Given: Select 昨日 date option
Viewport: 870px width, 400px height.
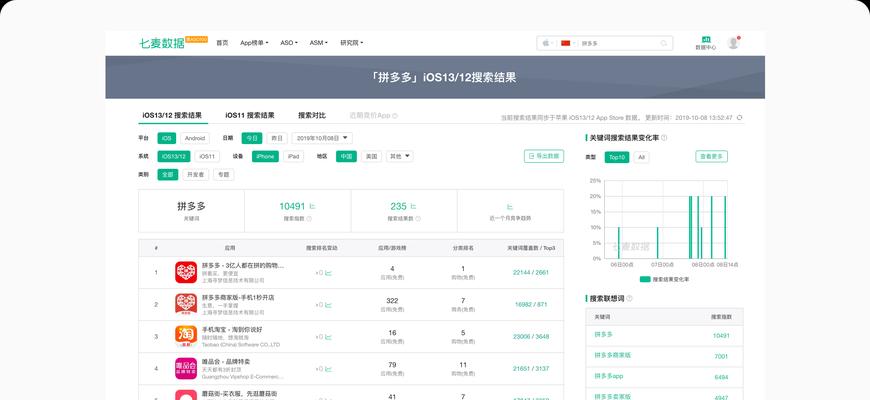Looking at the screenshot, I should point(277,138).
